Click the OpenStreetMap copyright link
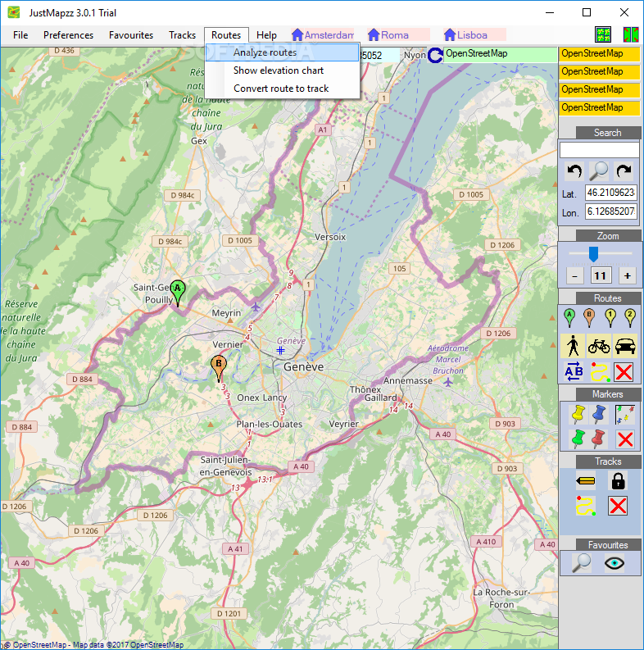The height and width of the screenshot is (650, 644). click(x=94, y=645)
